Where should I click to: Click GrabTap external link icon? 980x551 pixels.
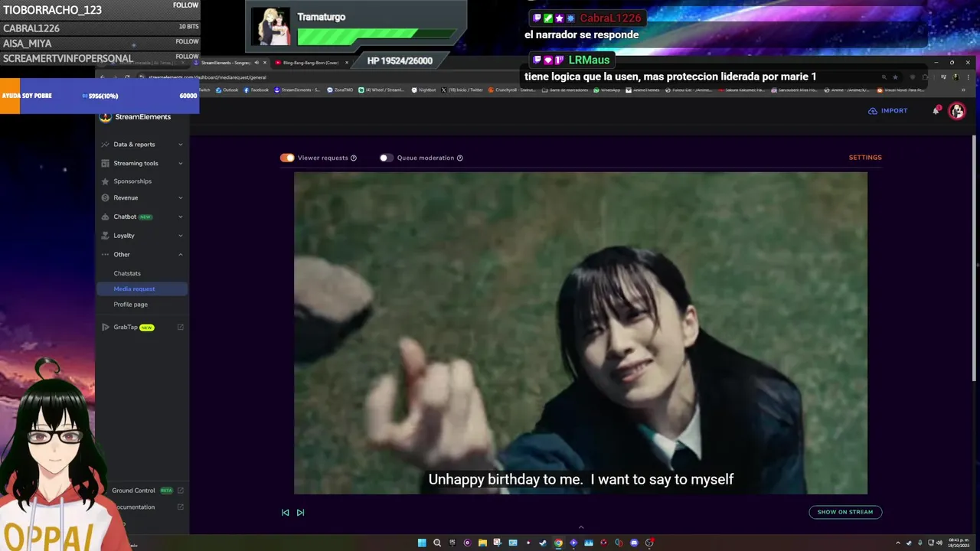181,328
